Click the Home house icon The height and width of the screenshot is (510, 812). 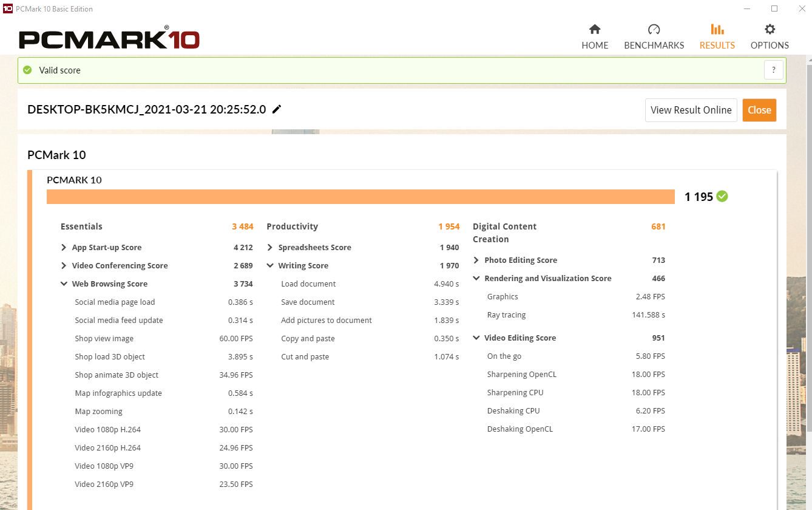point(595,30)
